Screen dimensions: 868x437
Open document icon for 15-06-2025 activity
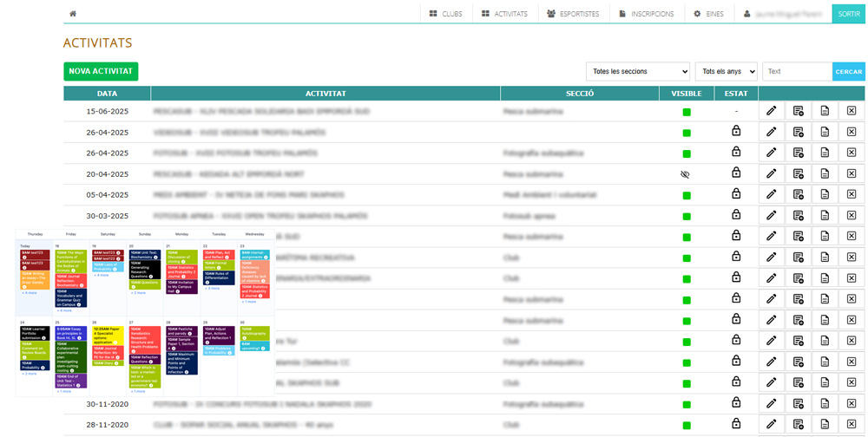click(825, 111)
